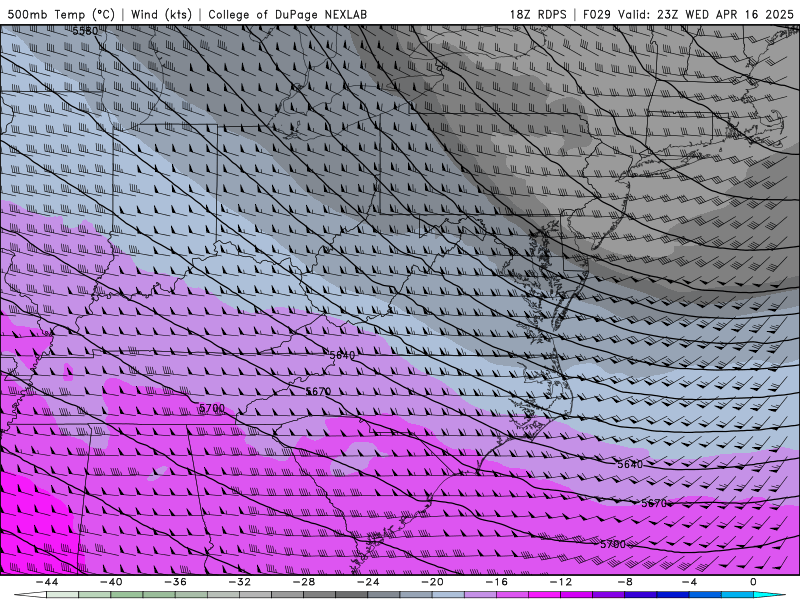The height and width of the screenshot is (600, 800).
Task: Pick the pale green swatch right of -44
Action: tap(62, 595)
